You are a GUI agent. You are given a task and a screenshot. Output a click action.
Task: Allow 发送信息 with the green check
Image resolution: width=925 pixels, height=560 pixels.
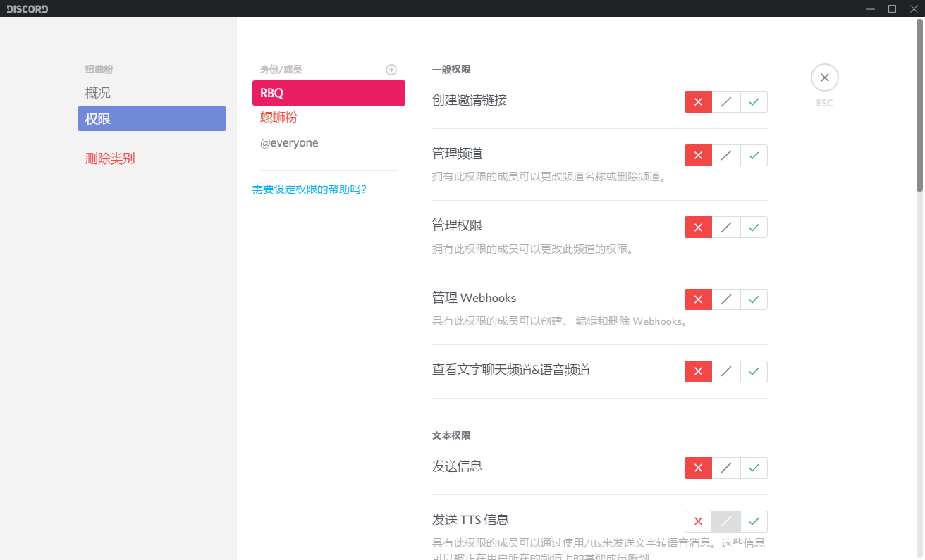[x=754, y=468]
